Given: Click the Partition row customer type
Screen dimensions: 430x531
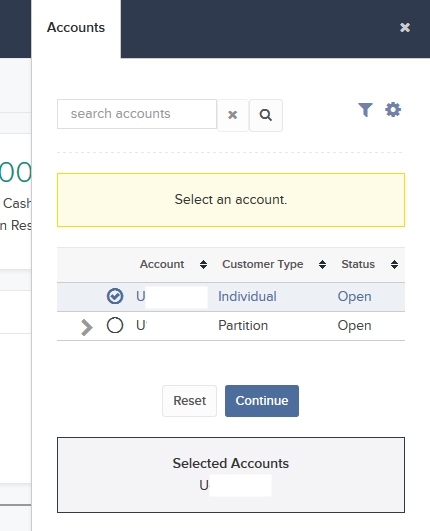Looking at the screenshot, I should pos(243,325).
